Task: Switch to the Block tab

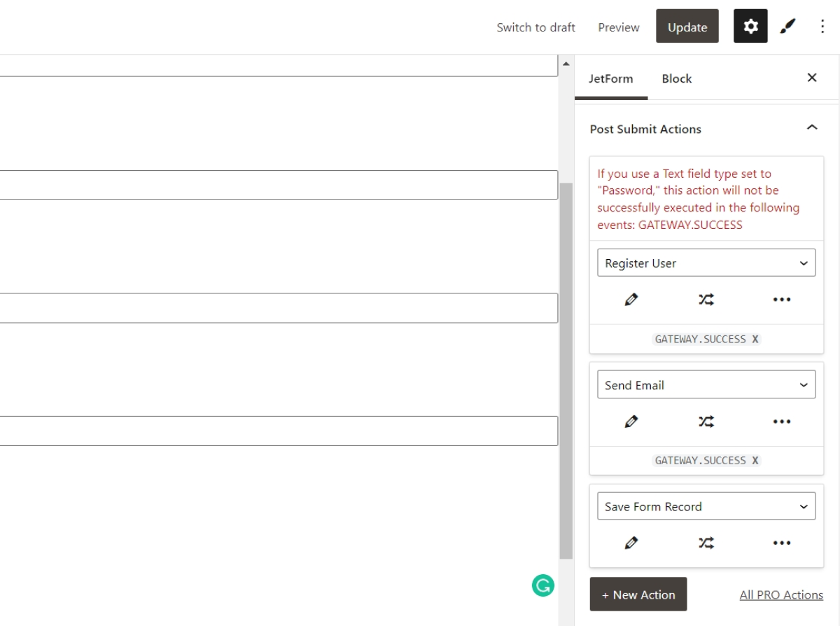Action: [676, 78]
